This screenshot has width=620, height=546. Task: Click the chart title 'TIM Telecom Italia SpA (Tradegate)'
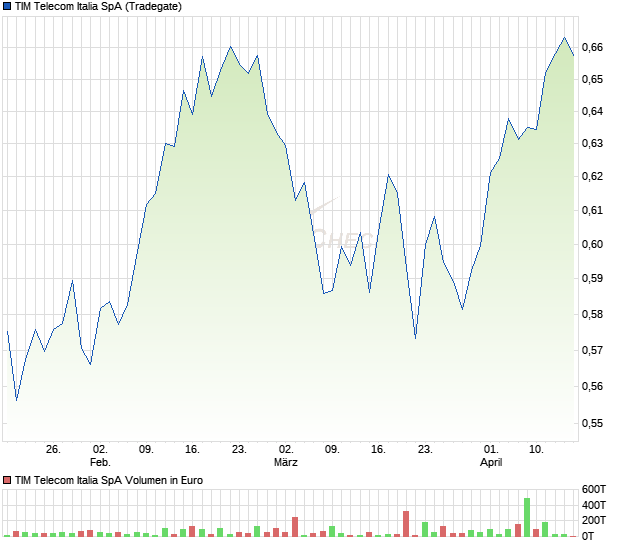point(98,6)
